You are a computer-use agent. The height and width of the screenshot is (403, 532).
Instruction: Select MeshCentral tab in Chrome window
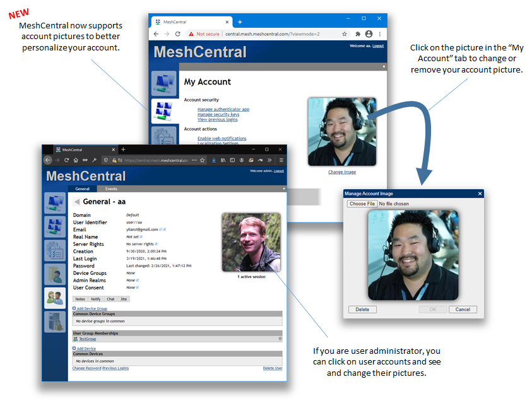(192, 22)
